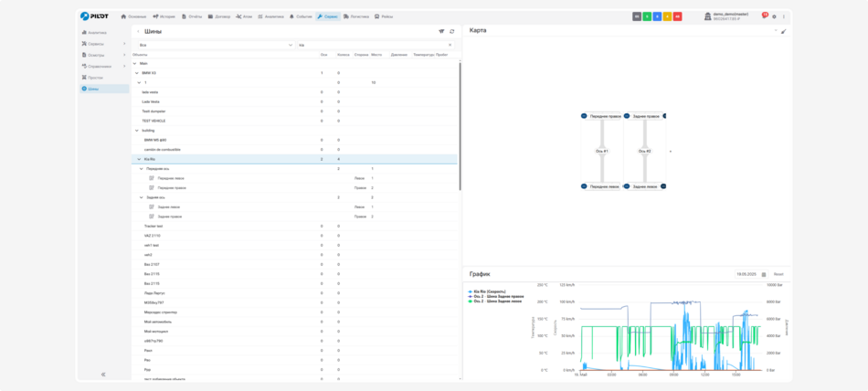
Task: Collapse the Передняя ось node
Action: tap(141, 169)
